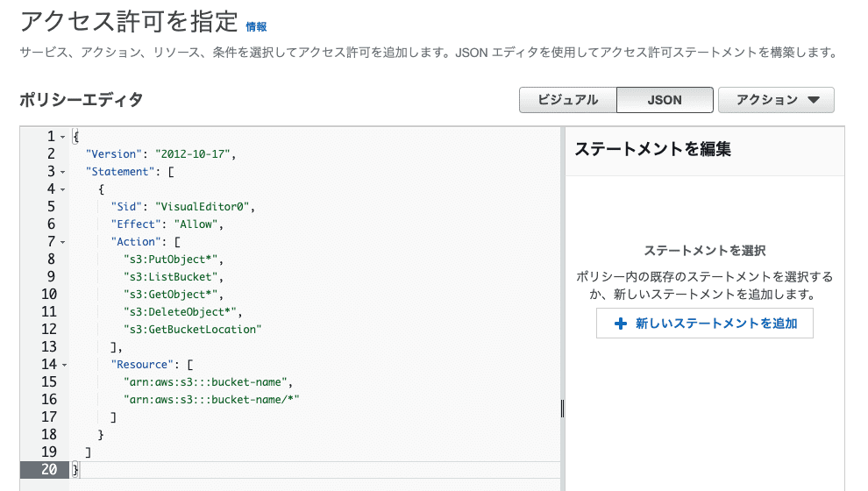868x491 pixels.
Task: Click the Version date value 2012-10-17
Action: [x=195, y=154]
